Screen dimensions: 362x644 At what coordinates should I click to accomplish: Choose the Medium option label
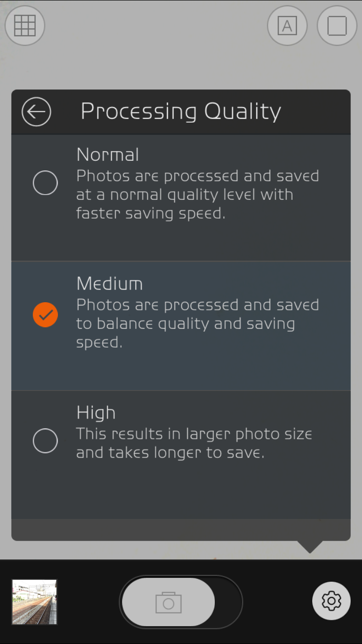[110, 284]
